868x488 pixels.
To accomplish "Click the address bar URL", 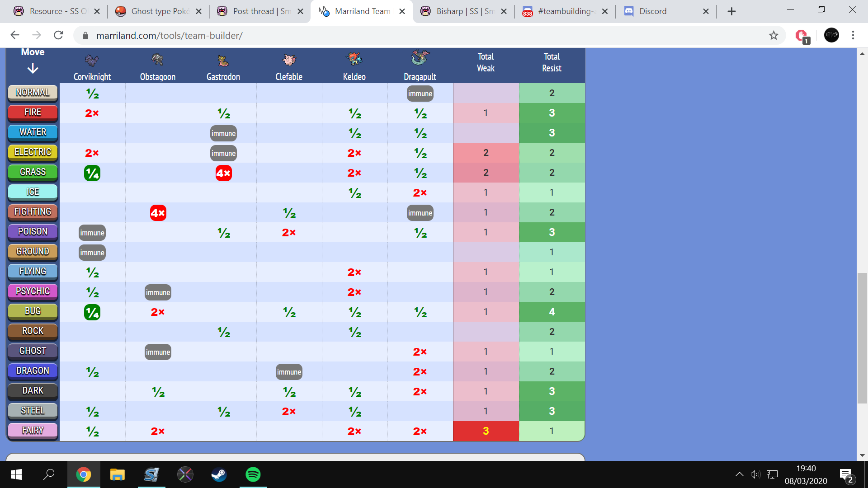I will pos(170,36).
